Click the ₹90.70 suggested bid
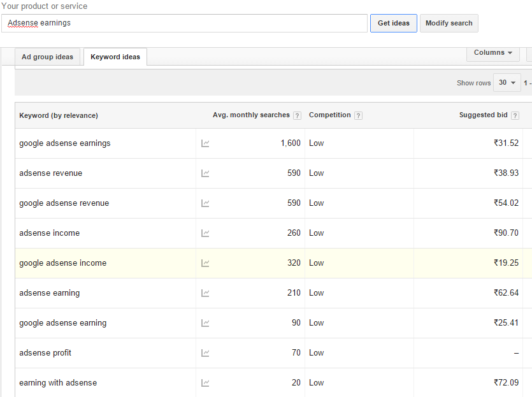 [507, 233]
